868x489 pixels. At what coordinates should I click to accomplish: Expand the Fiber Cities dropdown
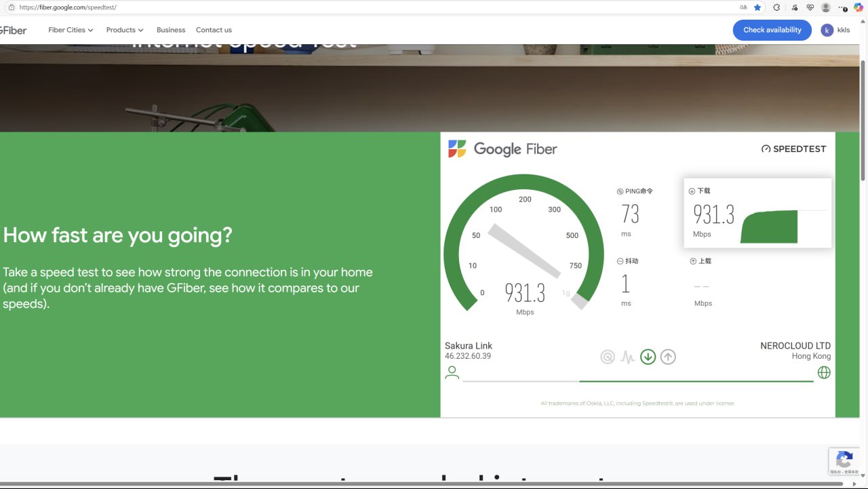pyautogui.click(x=71, y=30)
